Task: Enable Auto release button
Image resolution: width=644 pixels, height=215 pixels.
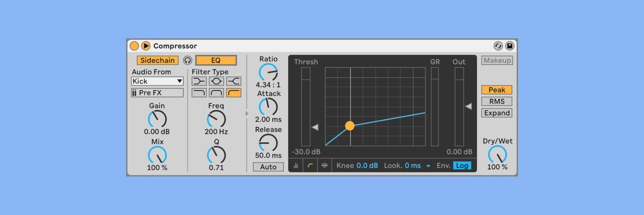Action: 268,167
